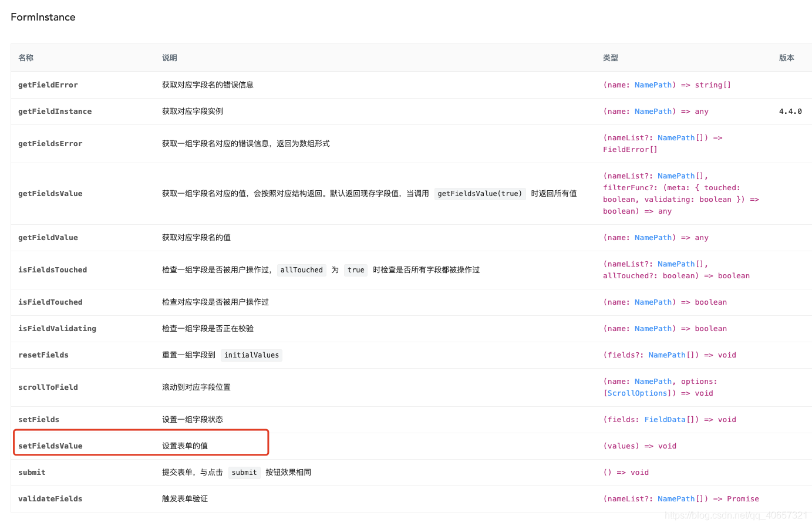Screen dimensions: 812x526
Task: Click the string[] return type text
Action: tap(713, 85)
